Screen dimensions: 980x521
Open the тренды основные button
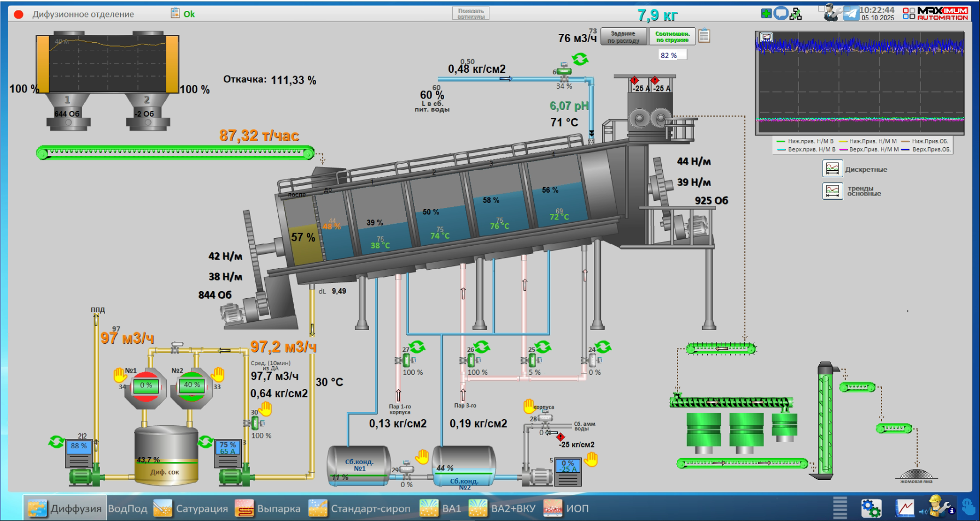(x=832, y=191)
